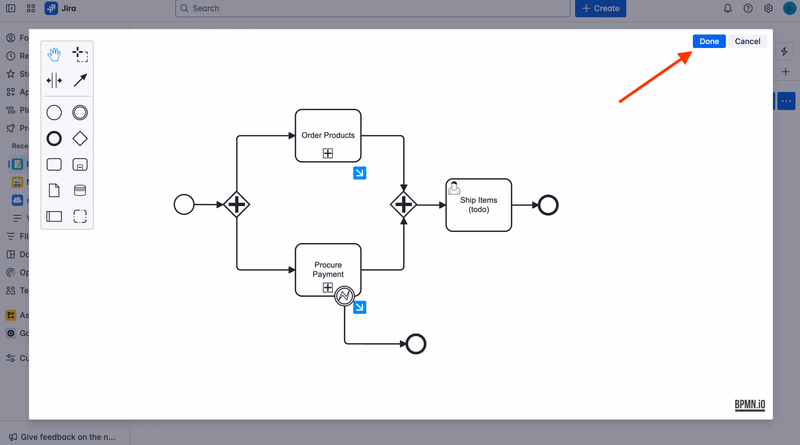Viewport: 800px width, 445px height.
Task: Drill down into Procure Payment subprocess
Action: (360, 307)
